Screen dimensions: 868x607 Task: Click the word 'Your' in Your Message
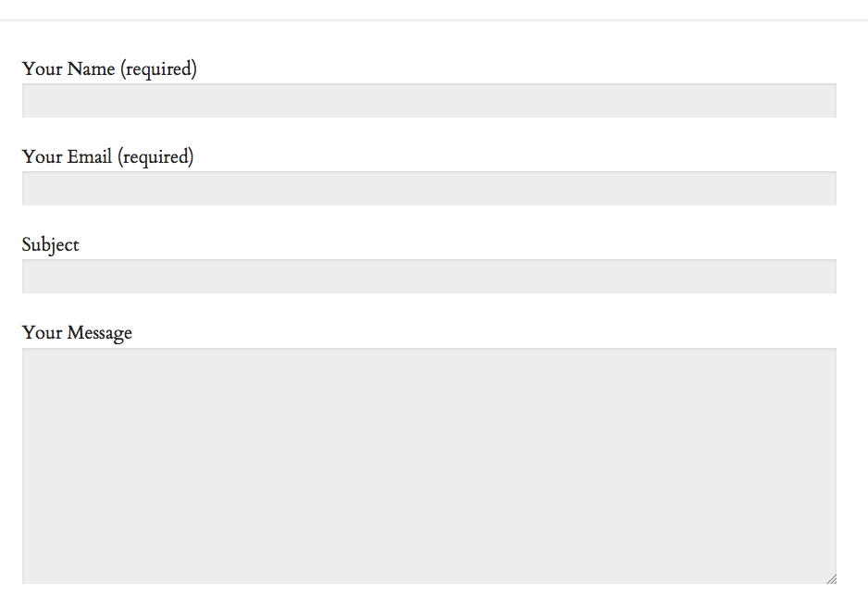coord(42,332)
